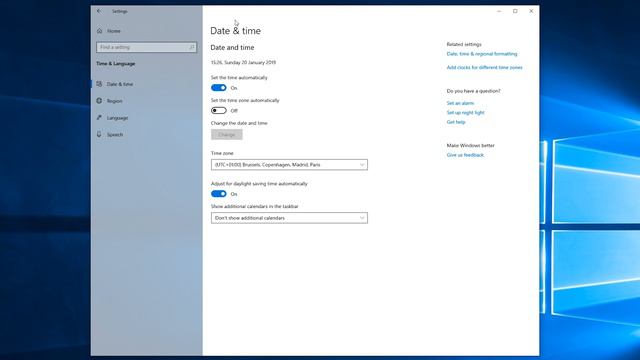
Task: Minimize the Settings window
Action: (x=499, y=11)
